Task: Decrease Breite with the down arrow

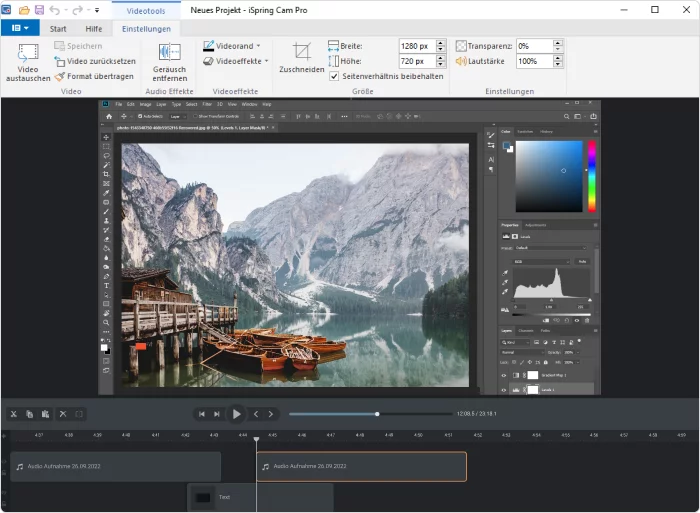Action: 441,49
